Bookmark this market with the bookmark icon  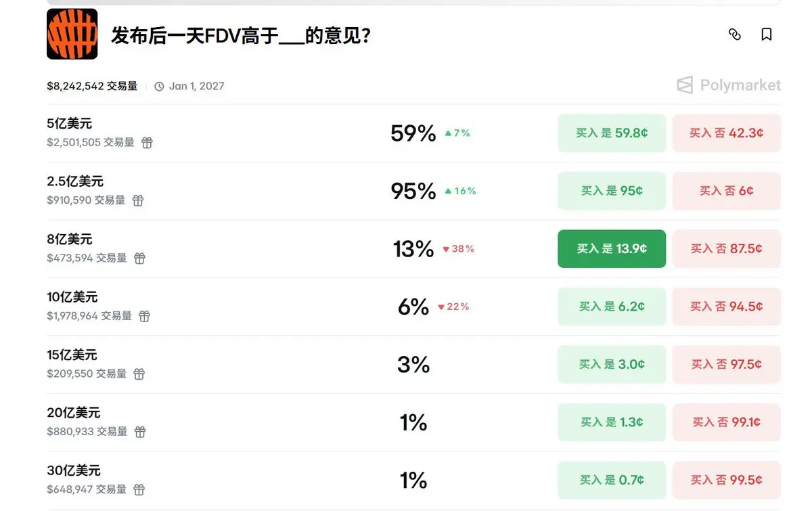(766, 35)
